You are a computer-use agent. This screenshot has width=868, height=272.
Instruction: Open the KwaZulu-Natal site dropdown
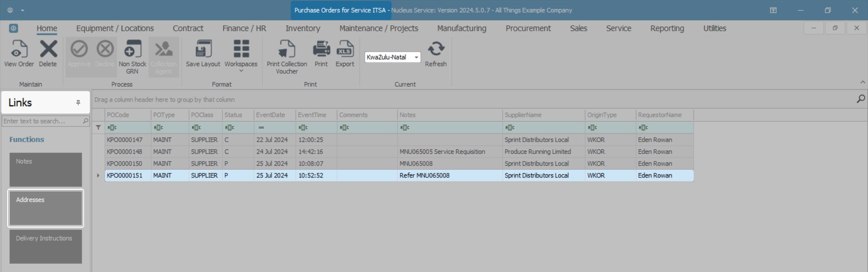[416, 57]
